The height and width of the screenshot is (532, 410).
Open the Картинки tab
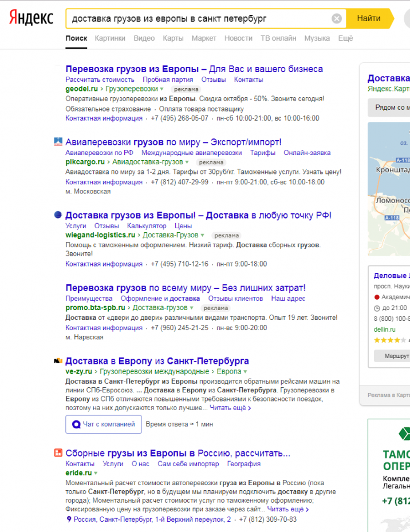(x=110, y=38)
